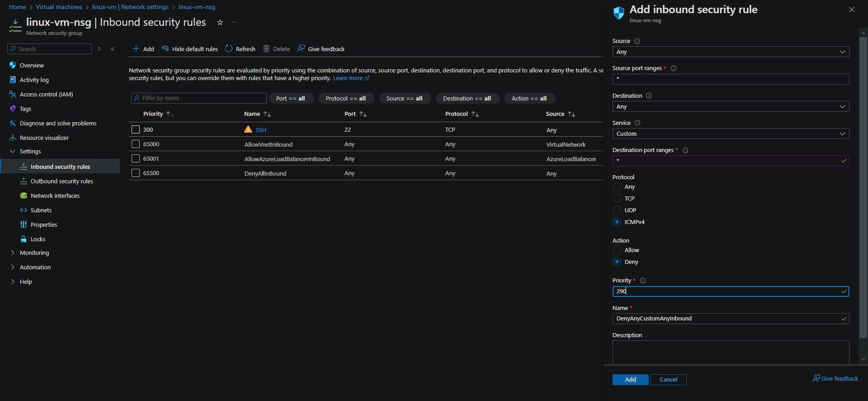Click the Add plus icon in toolbar

point(136,48)
